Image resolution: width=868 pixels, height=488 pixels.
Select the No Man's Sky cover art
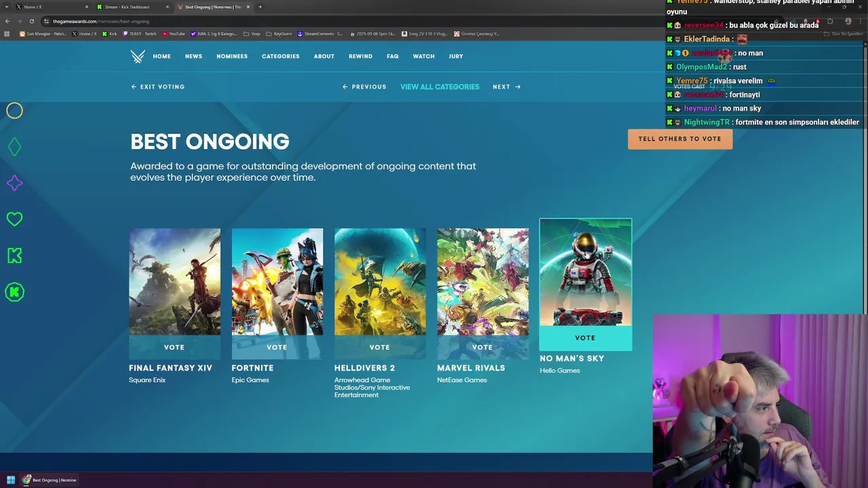[x=585, y=272]
